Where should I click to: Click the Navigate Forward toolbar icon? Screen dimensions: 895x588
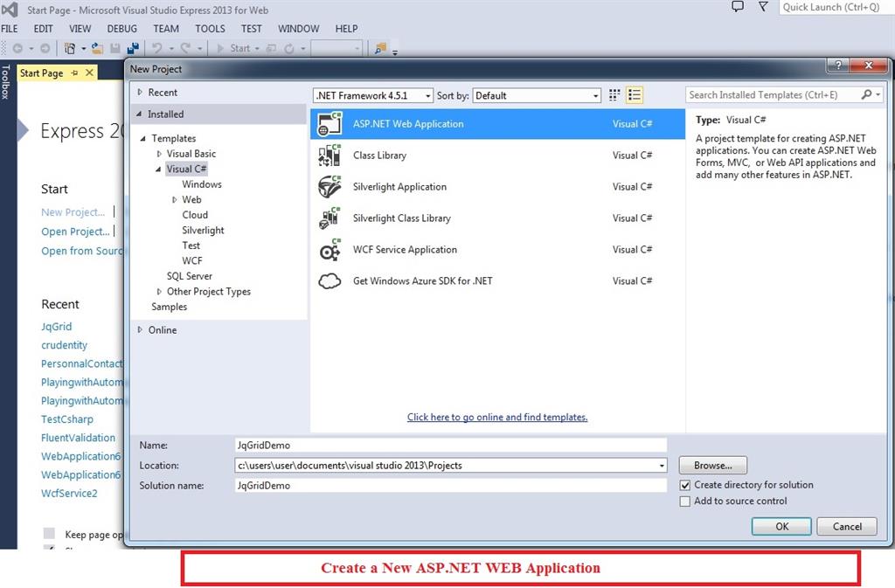45,48
